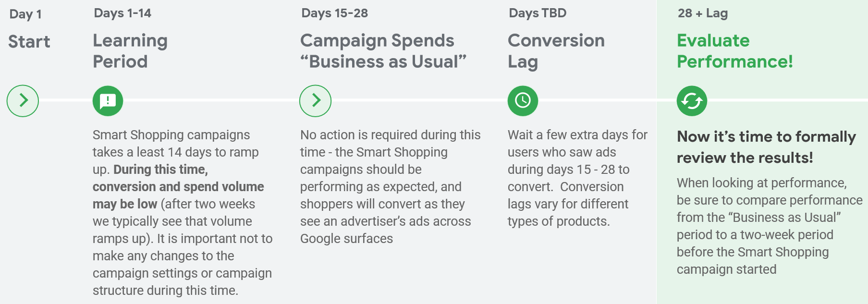Select the "Day 1" timeline label

(25, 14)
